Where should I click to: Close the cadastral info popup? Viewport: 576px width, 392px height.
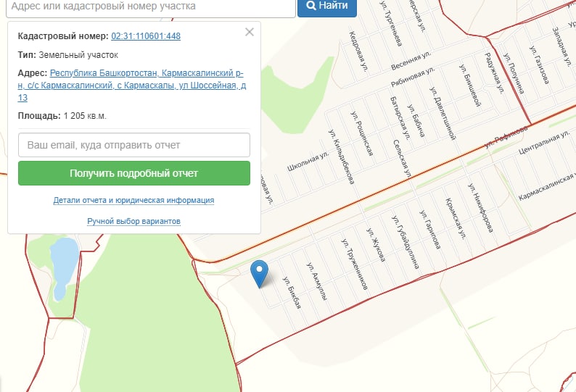(250, 32)
